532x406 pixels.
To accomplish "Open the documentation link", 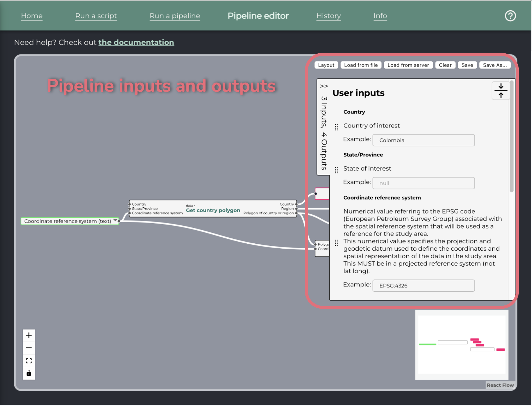I will 136,42.
